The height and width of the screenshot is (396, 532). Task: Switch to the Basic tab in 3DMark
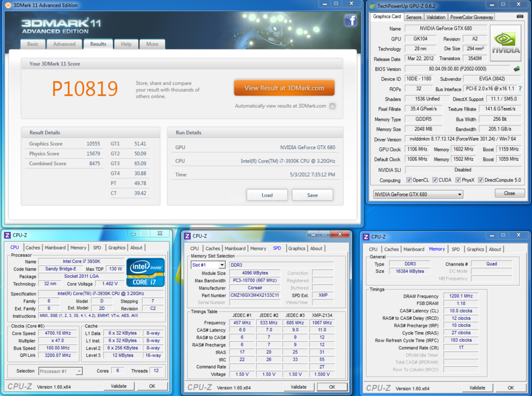(x=33, y=44)
